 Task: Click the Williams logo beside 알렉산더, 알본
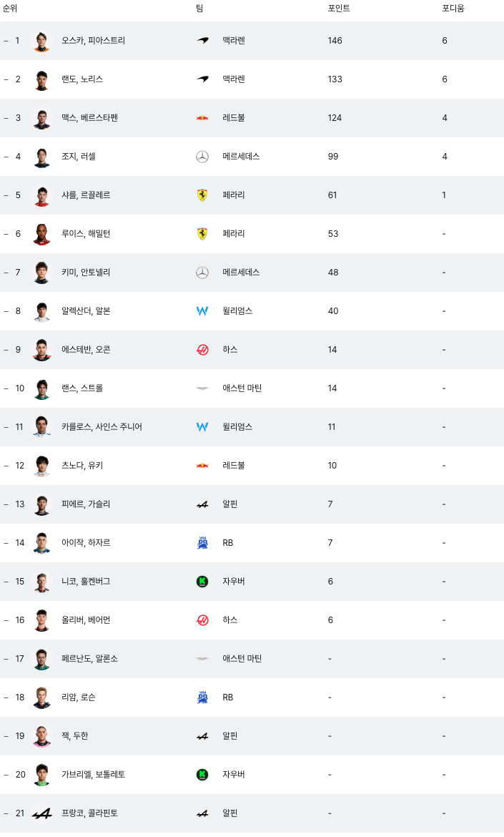202,311
